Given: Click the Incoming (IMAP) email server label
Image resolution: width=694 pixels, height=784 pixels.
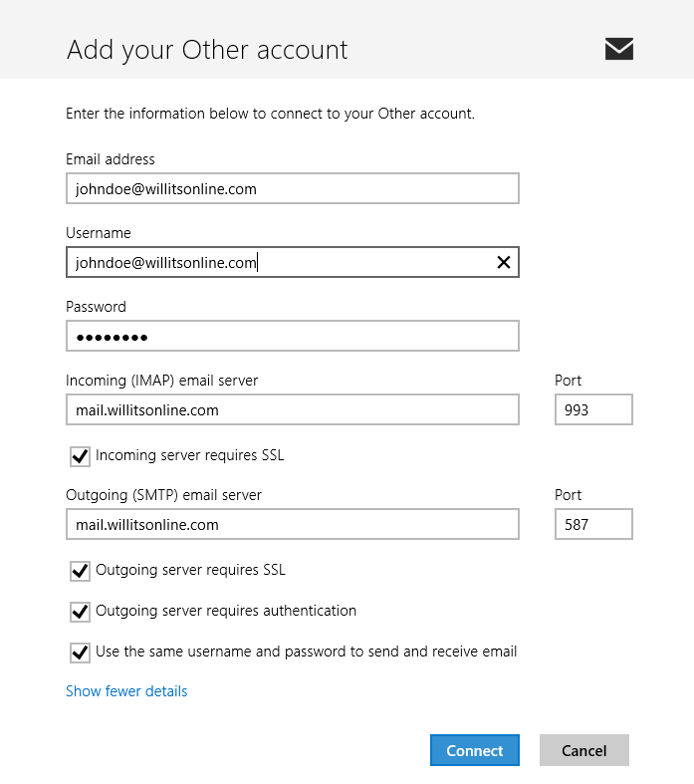Looking at the screenshot, I should pyautogui.click(x=162, y=381).
